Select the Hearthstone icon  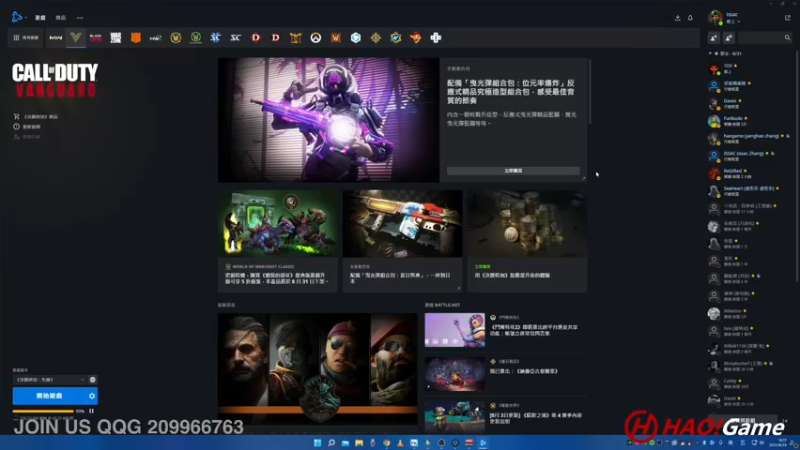click(x=376, y=38)
